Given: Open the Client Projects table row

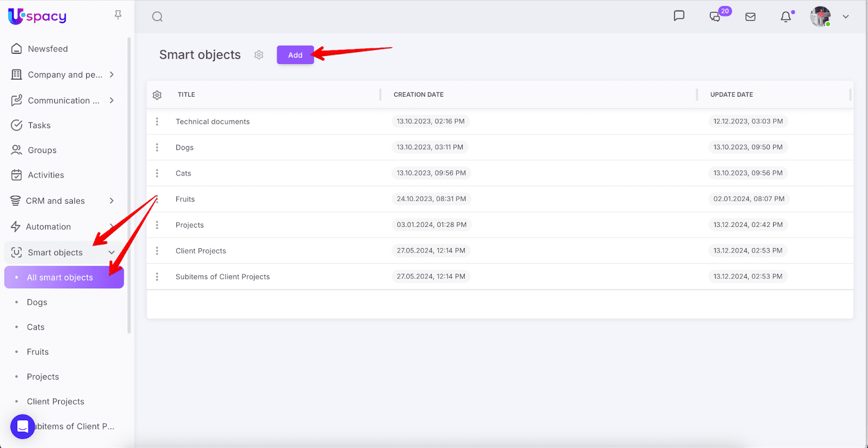Looking at the screenshot, I should [x=201, y=251].
